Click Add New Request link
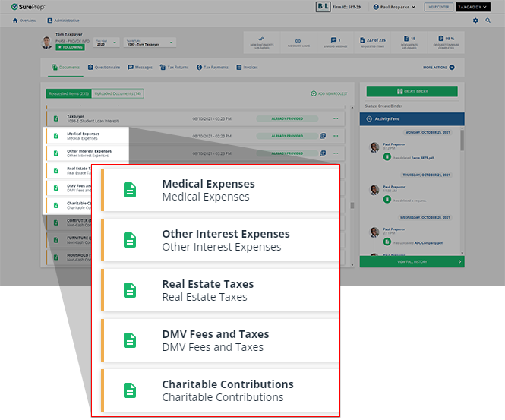Viewport: 505px width, 420px height. [x=329, y=93]
